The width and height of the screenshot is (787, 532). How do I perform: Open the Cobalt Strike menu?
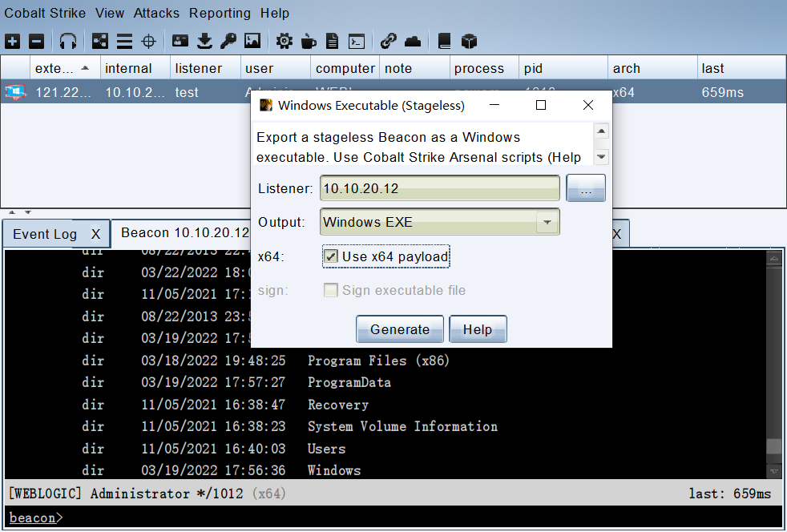point(45,13)
